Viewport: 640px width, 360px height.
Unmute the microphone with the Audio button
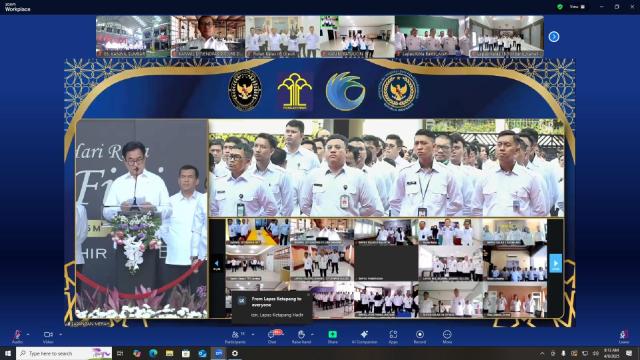[17, 336]
